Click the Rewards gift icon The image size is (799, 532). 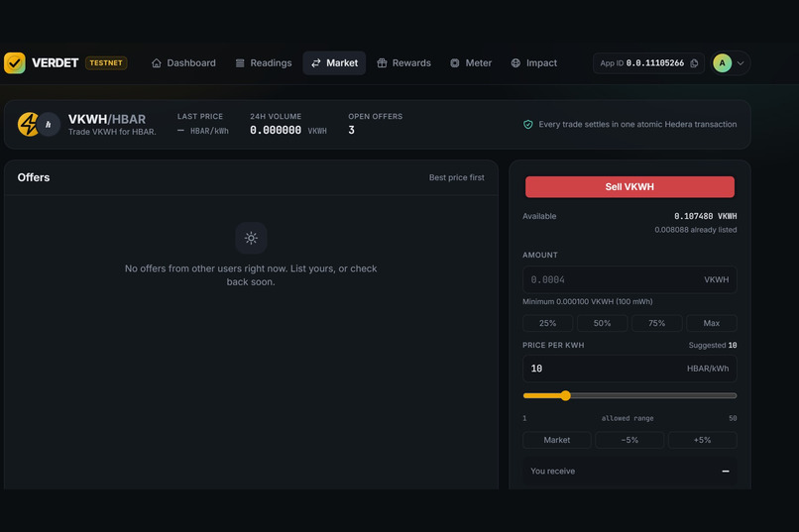point(382,63)
